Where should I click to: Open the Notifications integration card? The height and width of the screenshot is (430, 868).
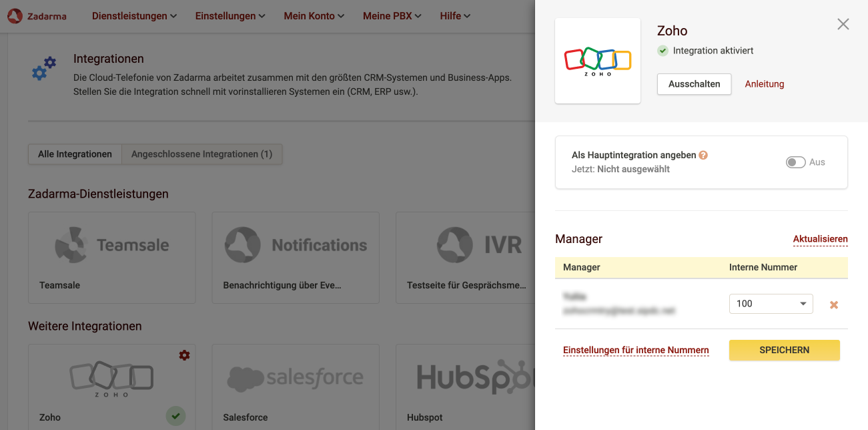pos(296,258)
